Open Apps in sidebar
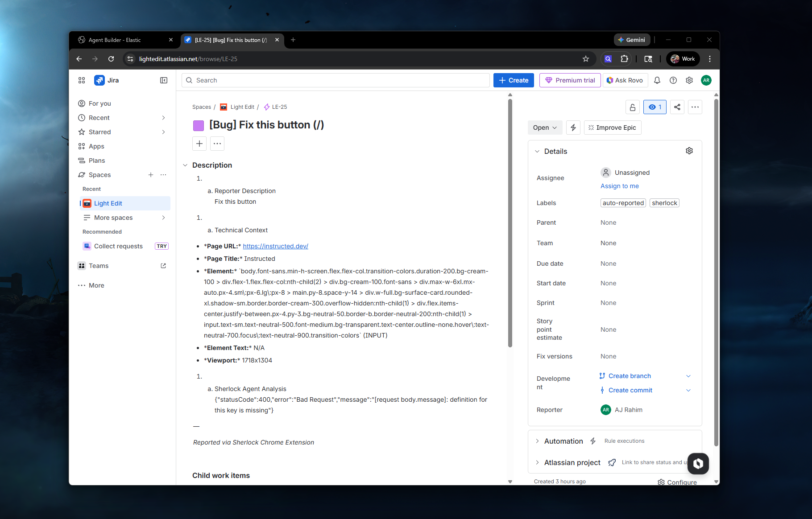 click(122, 146)
